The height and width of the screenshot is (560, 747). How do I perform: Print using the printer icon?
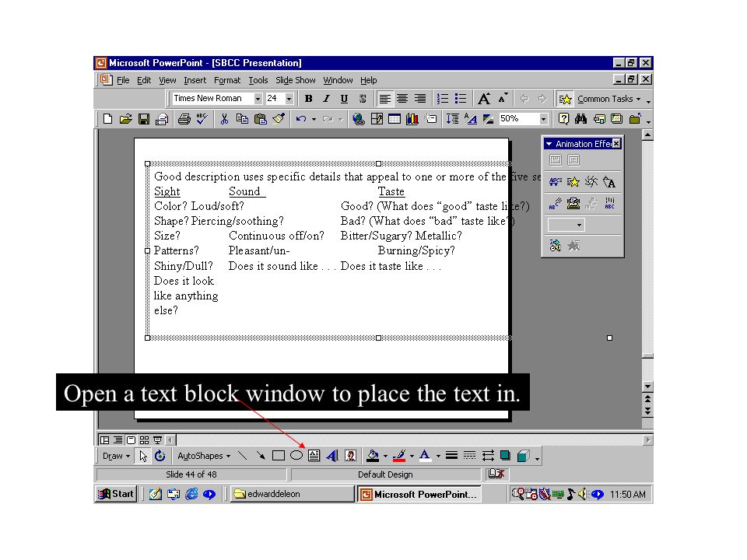[x=184, y=118]
